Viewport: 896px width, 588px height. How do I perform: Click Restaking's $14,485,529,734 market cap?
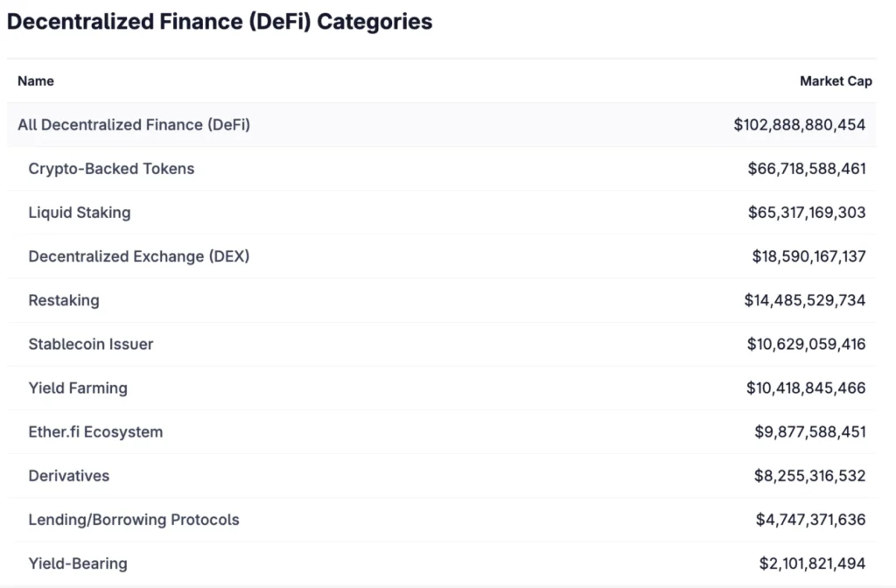click(805, 300)
